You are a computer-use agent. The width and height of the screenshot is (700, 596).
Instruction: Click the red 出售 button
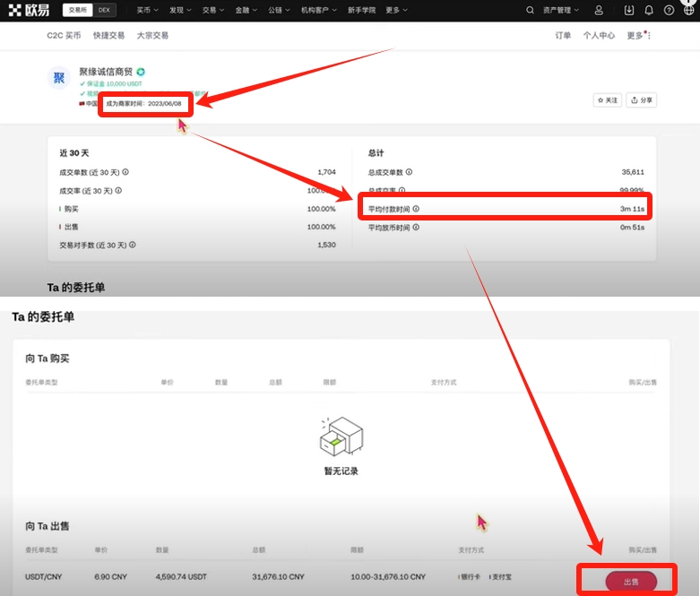click(x=631, y=582)
